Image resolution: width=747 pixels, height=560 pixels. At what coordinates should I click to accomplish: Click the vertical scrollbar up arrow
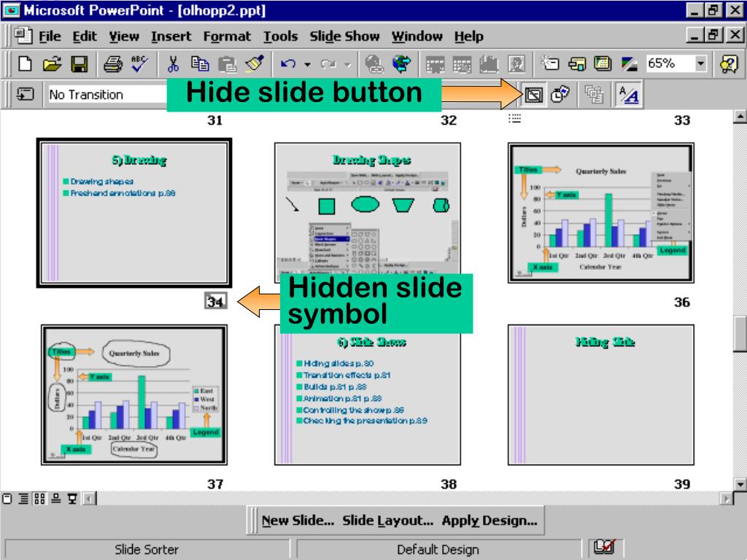pos(740,116)
